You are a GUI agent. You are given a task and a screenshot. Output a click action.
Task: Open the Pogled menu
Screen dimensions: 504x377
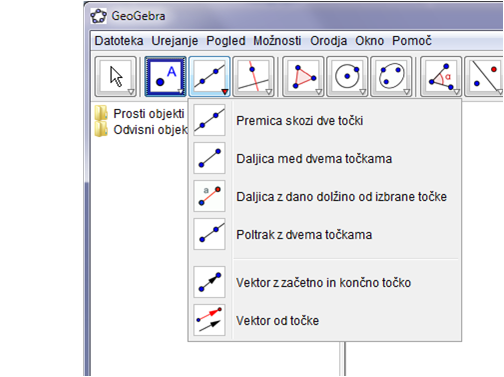point(226,41)
